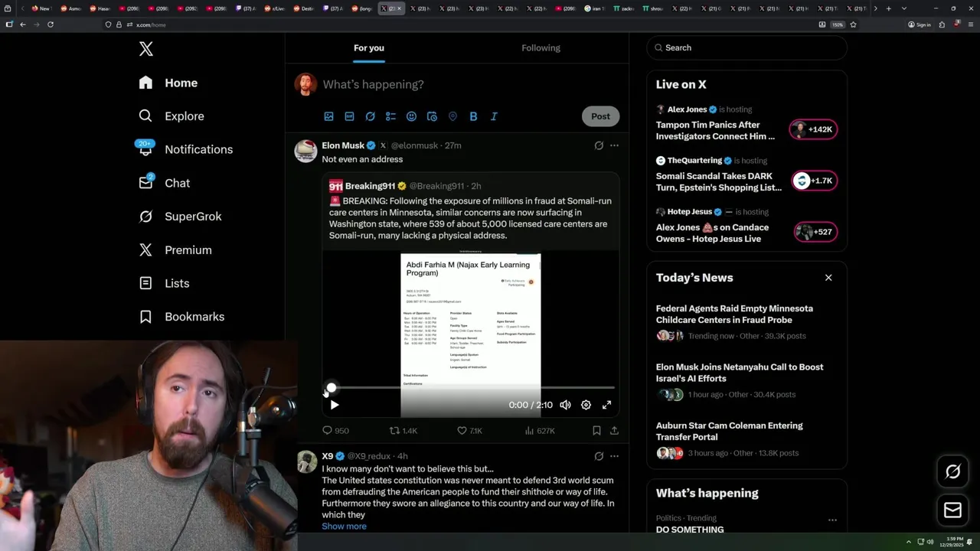Open Explore from the sidebar
Image resolution: width=980 pixels, height=551 pixels.
click(x=171, y=116)
